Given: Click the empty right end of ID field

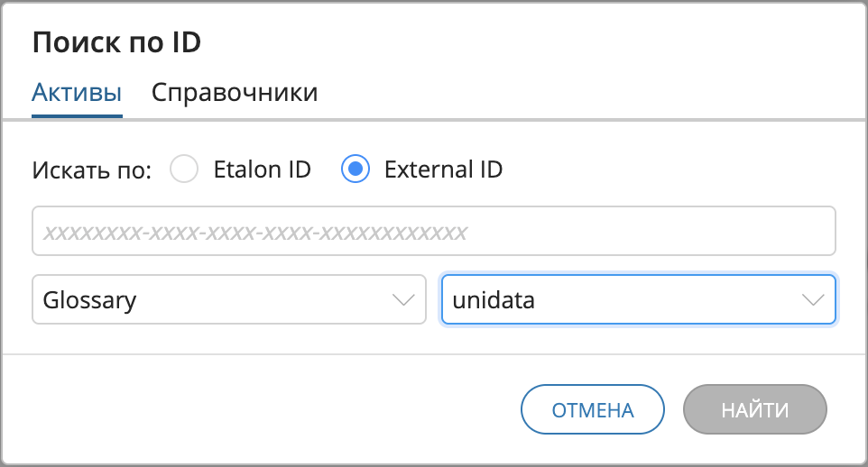Looking at the screenshot, I should pyautogui.click(x=722, y=232).
